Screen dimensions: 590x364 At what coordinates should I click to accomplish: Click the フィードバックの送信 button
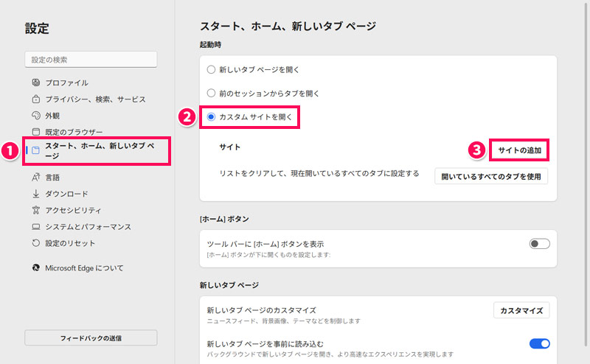tap(91, 338)
